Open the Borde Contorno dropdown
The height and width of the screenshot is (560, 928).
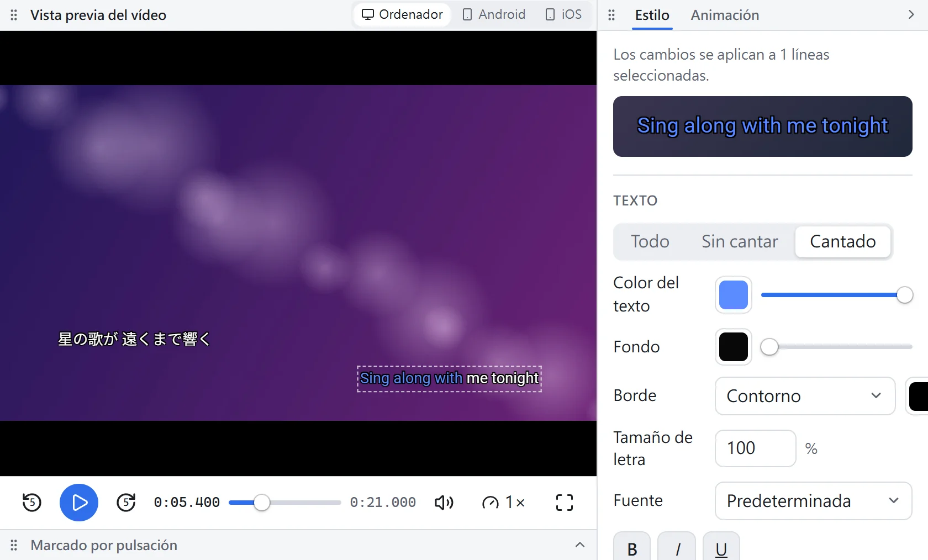805,396
